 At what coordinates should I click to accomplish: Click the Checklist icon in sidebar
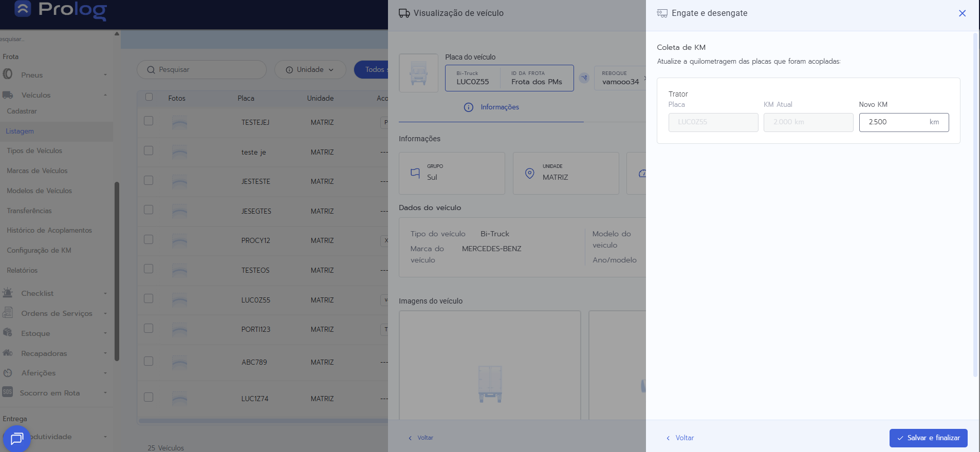(x=8, y=293)
